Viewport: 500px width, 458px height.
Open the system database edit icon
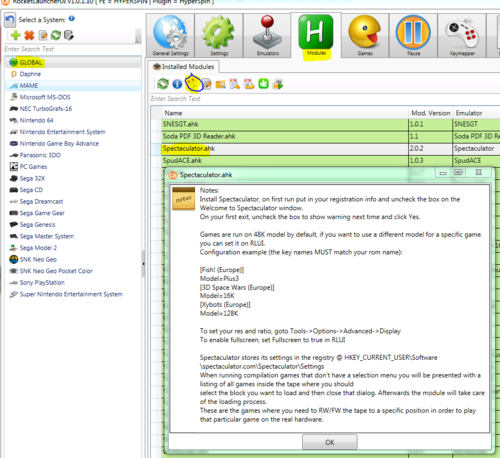tap(68, 35)
